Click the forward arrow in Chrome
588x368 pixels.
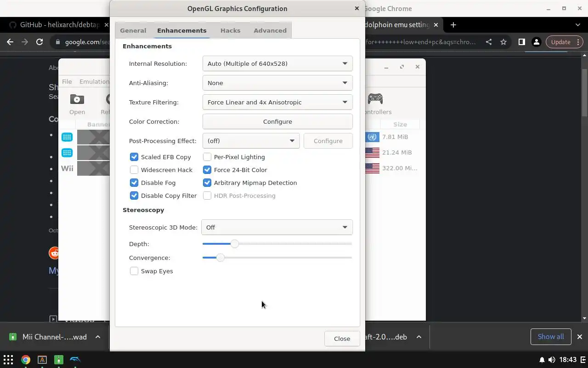coord(25,42)
